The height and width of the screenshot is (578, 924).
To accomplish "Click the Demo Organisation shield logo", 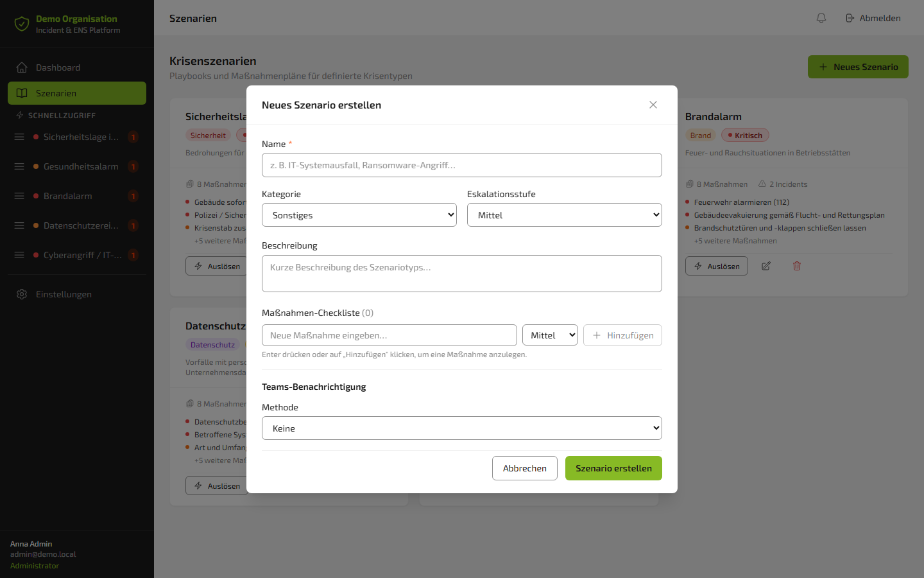I will (x=22, y=24).
